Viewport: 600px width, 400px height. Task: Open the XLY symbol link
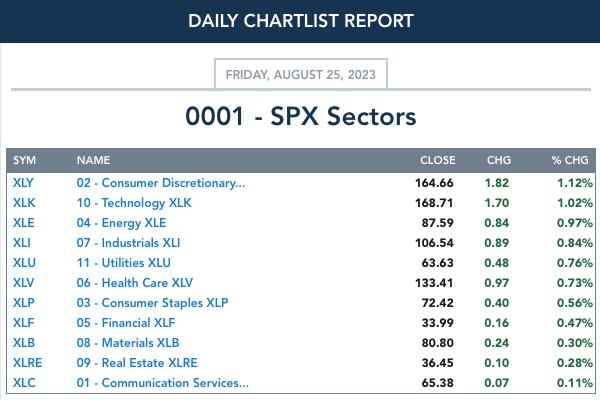(23, 183)
